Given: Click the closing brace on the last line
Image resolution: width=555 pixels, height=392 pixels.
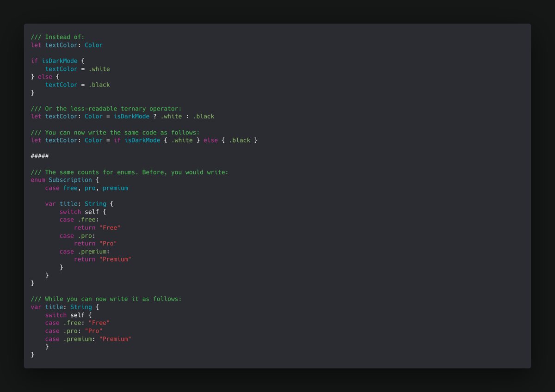Looking at the screenshot, I should coord(32,355).
